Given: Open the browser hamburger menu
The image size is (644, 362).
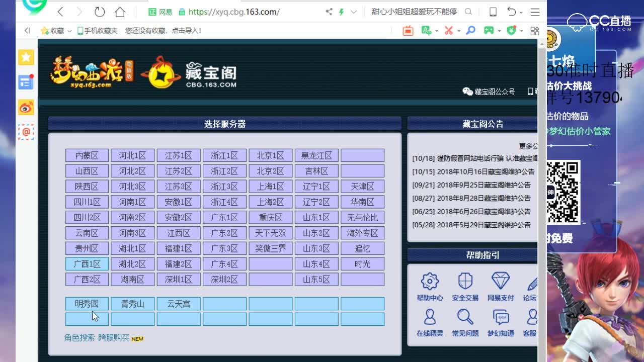Looking at the screenshot, I should click(x=535, y=12).
